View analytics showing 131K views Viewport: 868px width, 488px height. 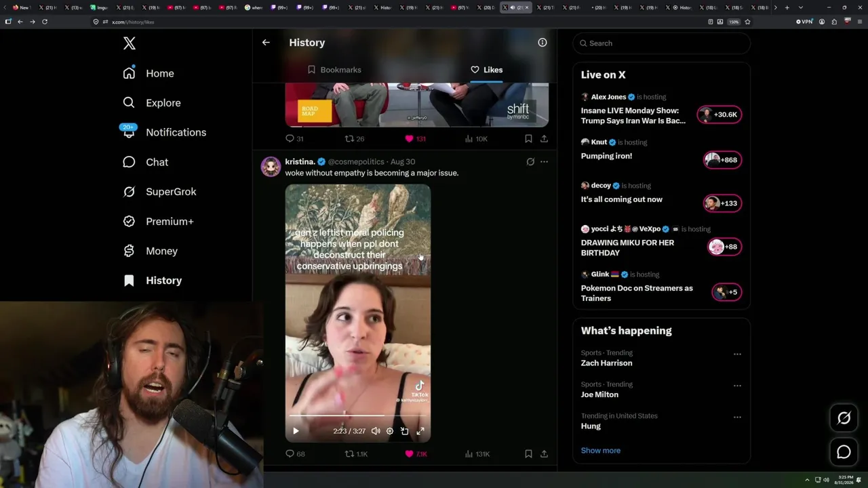pyautogui.click(x=477, y=454)
